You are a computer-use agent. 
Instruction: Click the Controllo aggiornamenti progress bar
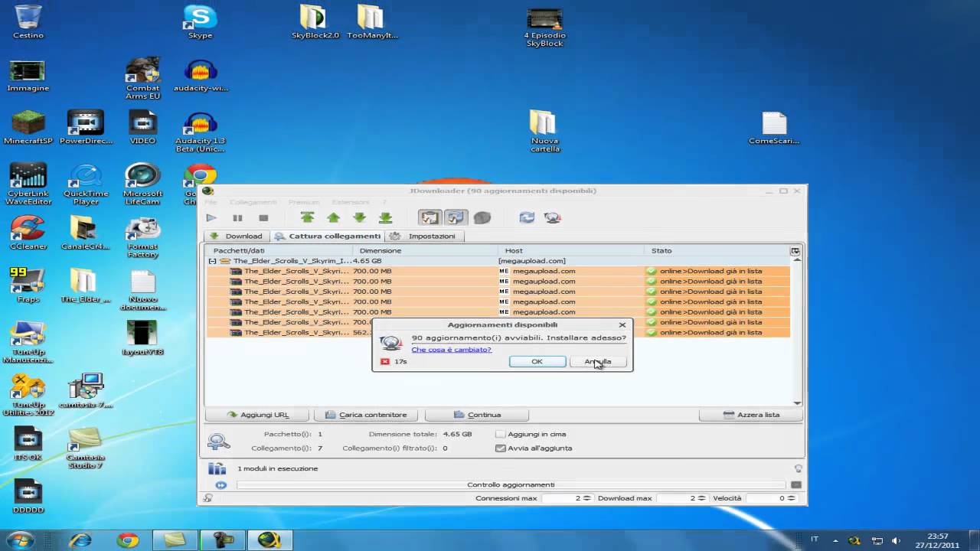[511, 484]
